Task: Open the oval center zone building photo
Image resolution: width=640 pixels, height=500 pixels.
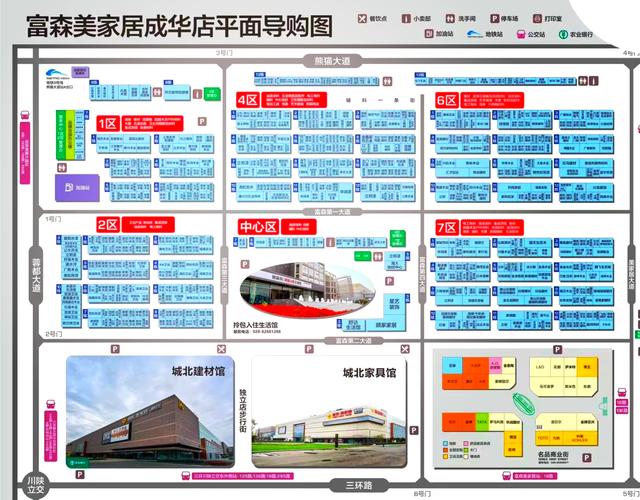Action: pos(307,290)
